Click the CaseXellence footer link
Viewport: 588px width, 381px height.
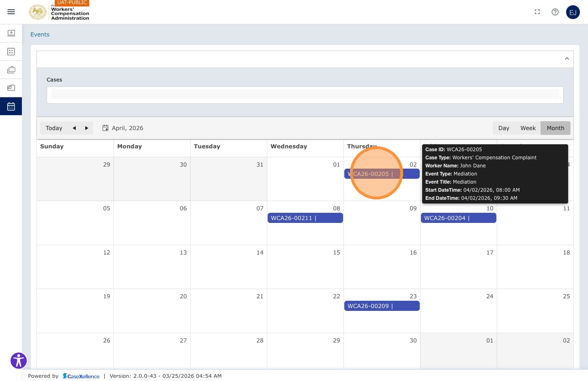81,376
